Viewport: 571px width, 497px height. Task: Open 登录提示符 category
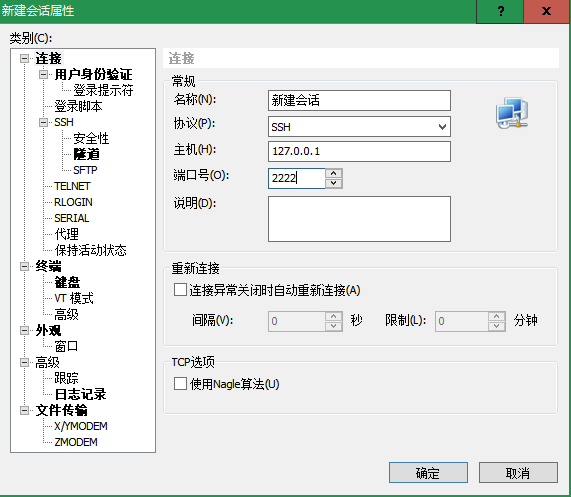tap(103, 90)
